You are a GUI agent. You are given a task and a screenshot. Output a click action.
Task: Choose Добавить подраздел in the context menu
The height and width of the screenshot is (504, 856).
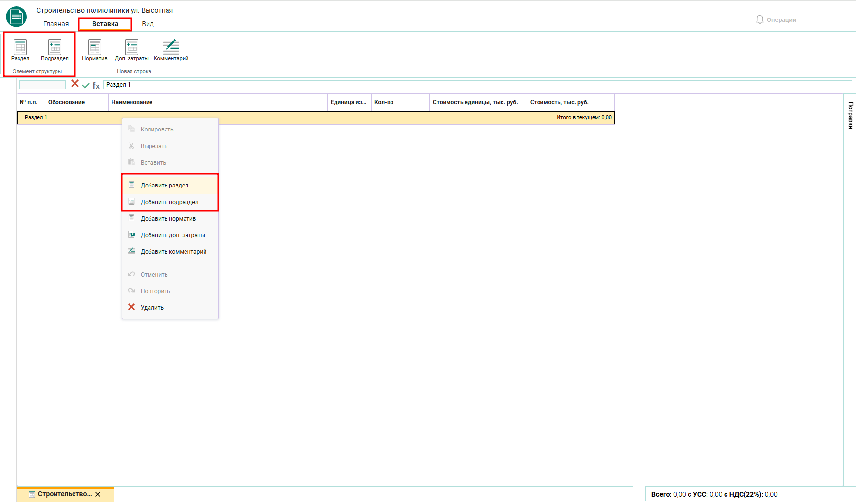(170, 202)
